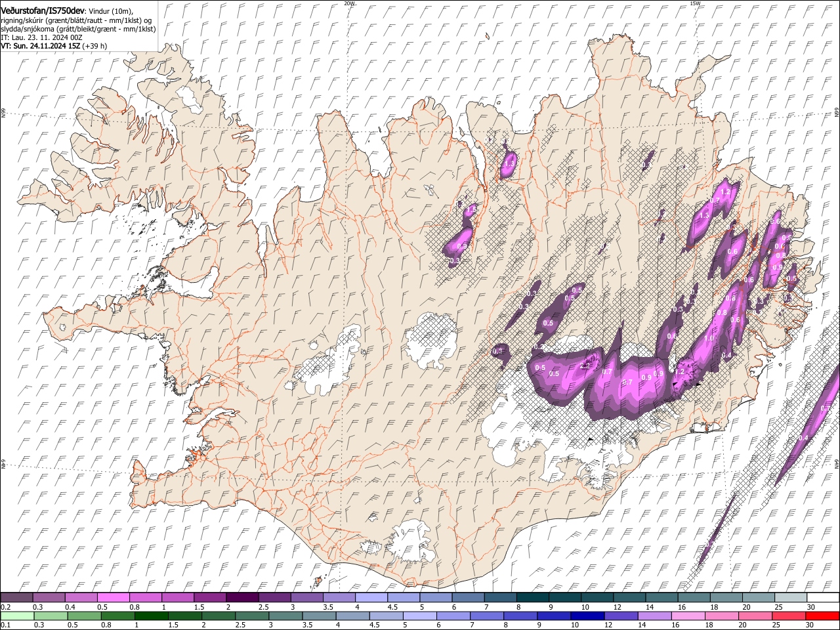
Task: Pick the darkest green 1 rain legend swatch
Action: 151,616
